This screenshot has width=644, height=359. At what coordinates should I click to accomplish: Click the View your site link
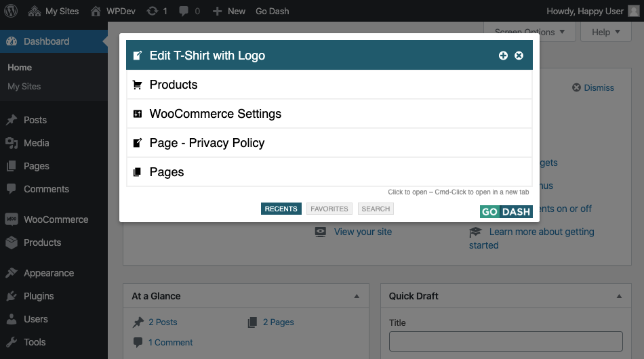363,232
